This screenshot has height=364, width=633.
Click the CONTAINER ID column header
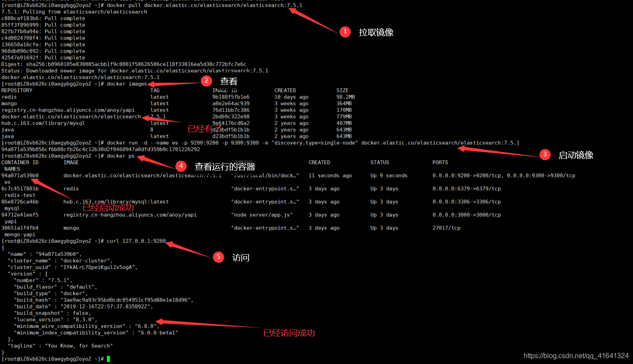click(20, 162)
